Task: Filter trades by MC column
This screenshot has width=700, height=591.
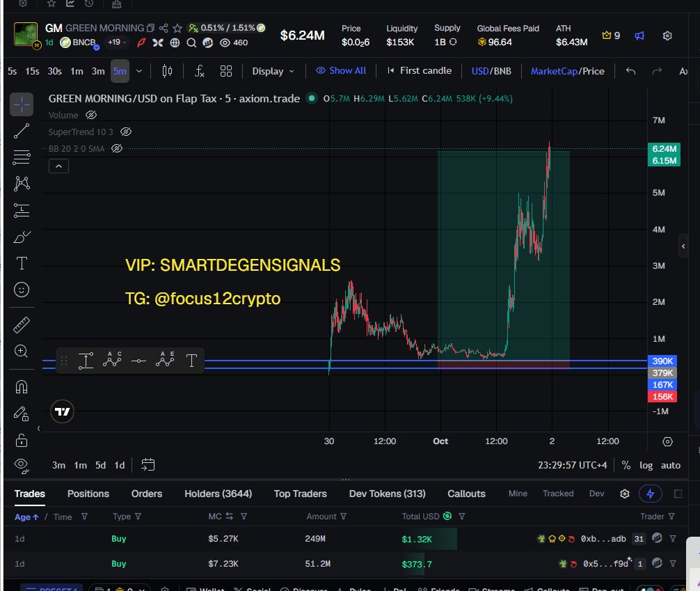Action: tap(244, 517)
